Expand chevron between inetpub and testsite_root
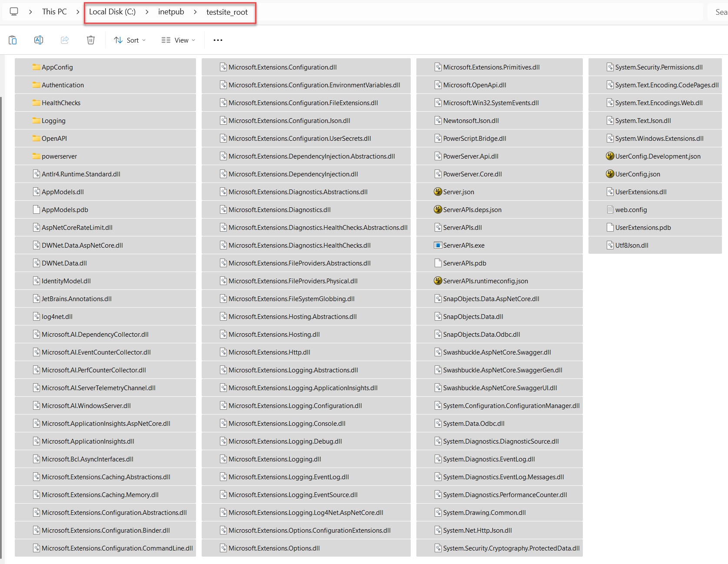Viewport: 728px width, 564px height. point(195,12)
